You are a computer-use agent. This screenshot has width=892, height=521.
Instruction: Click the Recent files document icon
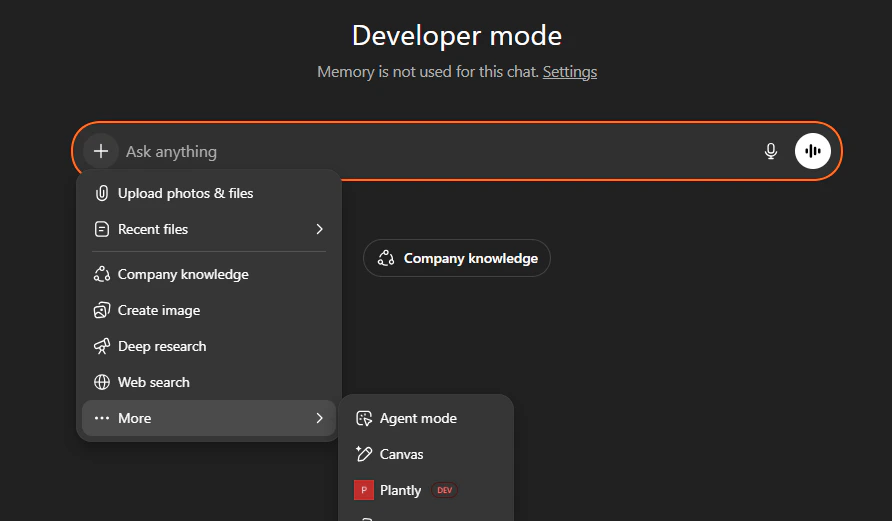(102, 229)
